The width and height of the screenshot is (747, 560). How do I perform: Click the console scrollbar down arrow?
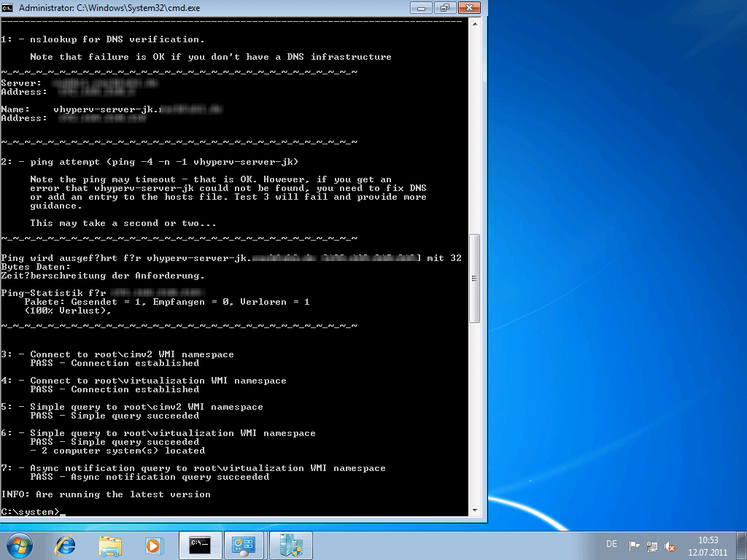coord(474,510)
